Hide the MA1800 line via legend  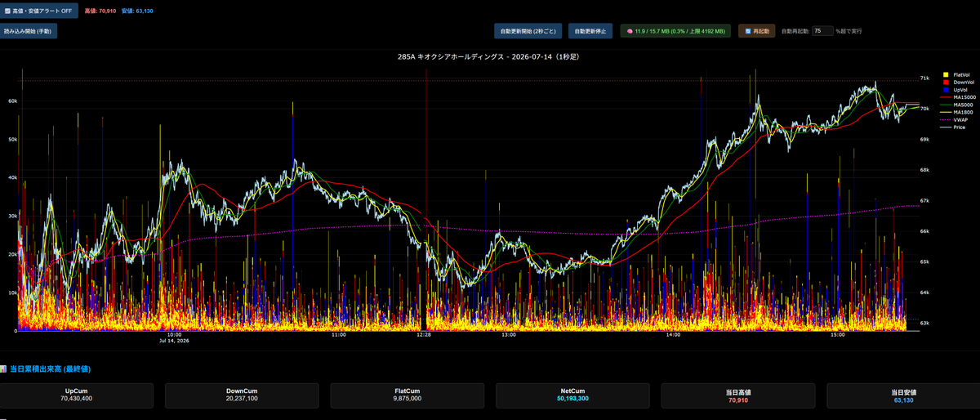pyautogui.click(x=960, y=112)
